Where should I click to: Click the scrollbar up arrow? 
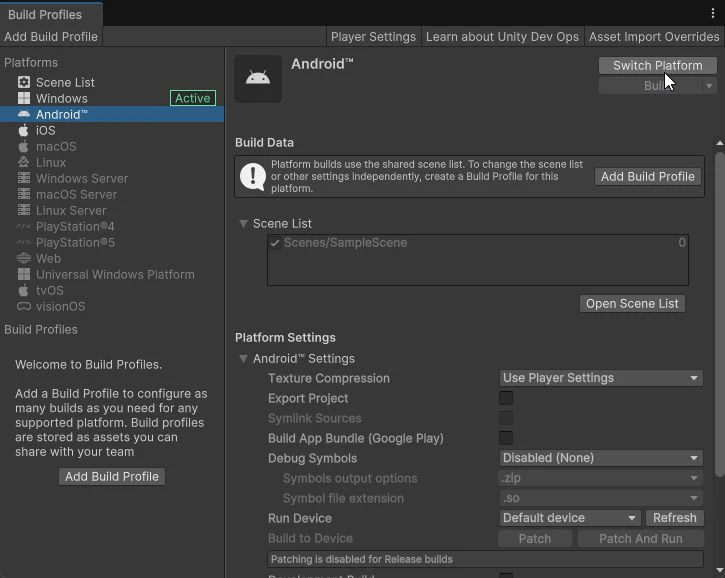coord(719,143)
